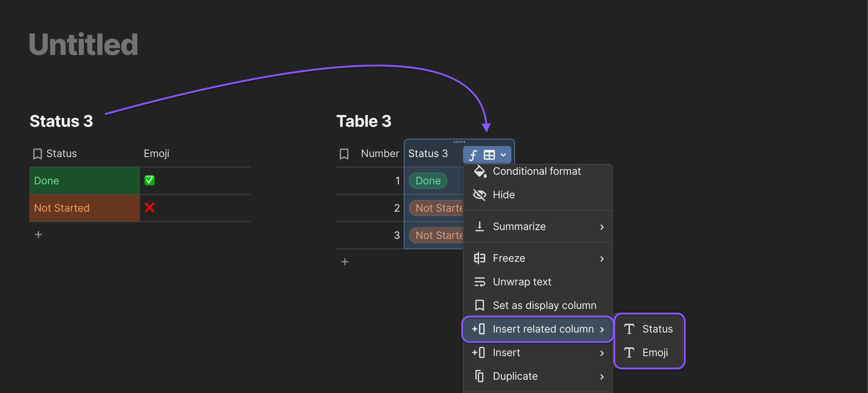Screen dimensions: 868x393
Task: Click the formula icon in Status 3 header
Action: (x=473, y=155)
